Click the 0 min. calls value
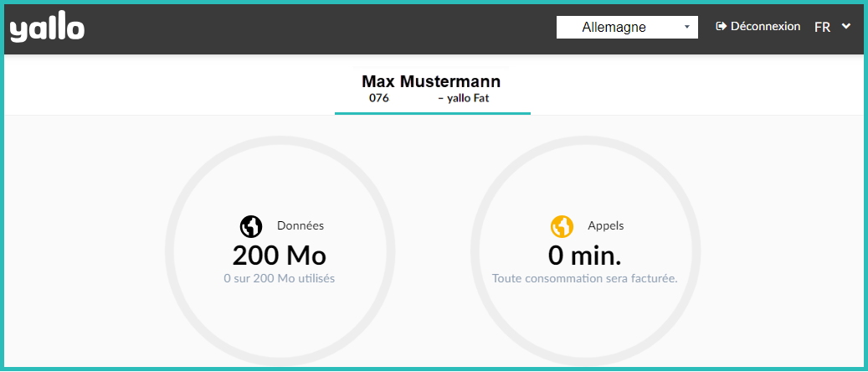Viewport: 868px width, 372px height. 584,255
